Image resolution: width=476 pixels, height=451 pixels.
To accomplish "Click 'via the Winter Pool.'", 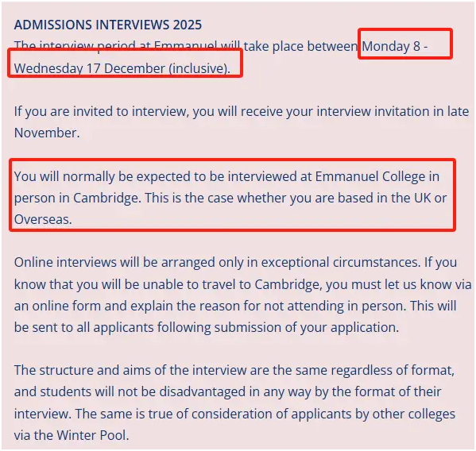I will (72, 435).
